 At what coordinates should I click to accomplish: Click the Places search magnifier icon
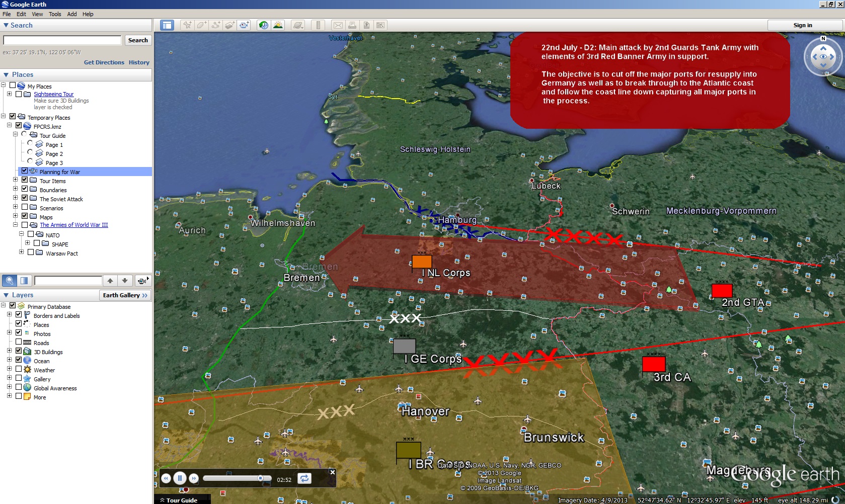coord(10,281)
